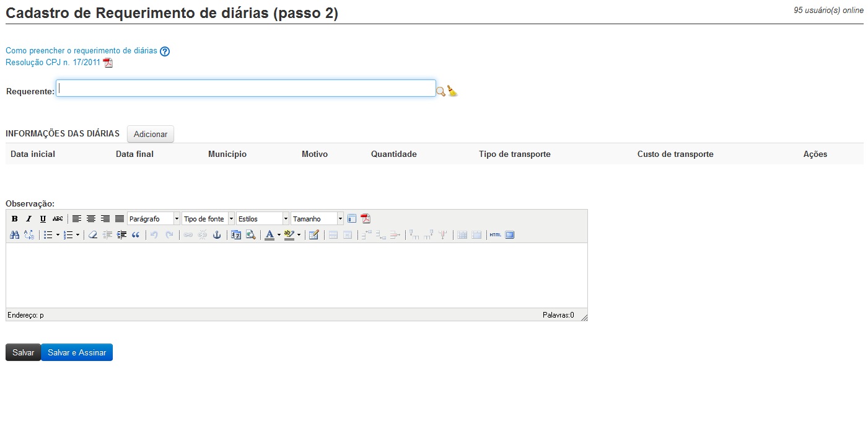
Task: Click inside the Observação text area
Action: 297,275
